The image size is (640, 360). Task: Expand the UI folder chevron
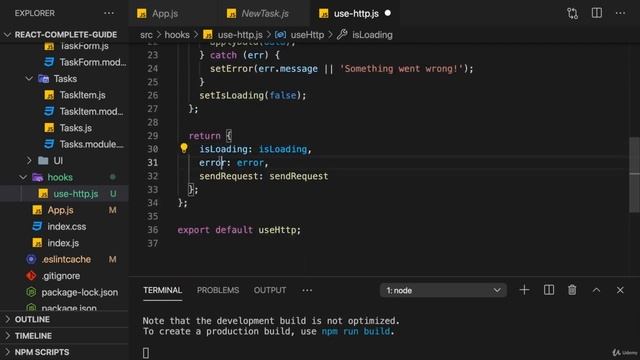[x=29, y=160]
